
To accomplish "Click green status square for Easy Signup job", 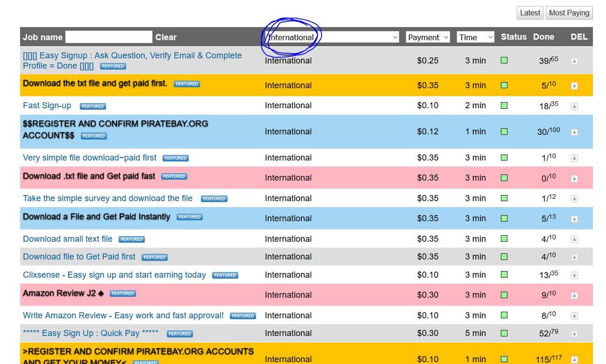I will pyautogui.click(x=504, y=60).
